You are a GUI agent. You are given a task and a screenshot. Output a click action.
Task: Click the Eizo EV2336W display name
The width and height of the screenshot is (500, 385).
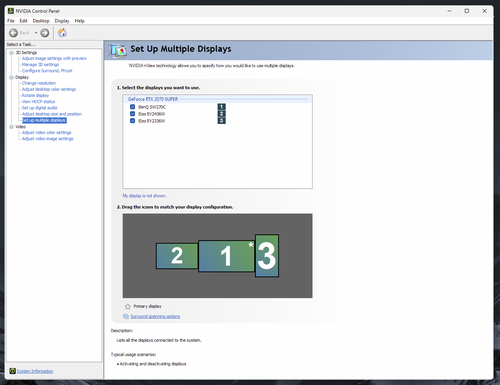pyautogui.click(x=152, y=121)
